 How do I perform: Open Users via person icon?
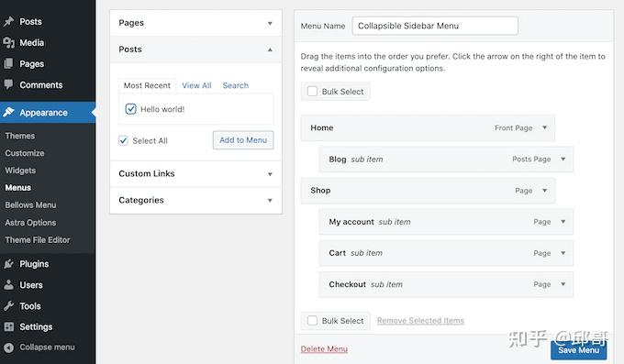point(8,285)
